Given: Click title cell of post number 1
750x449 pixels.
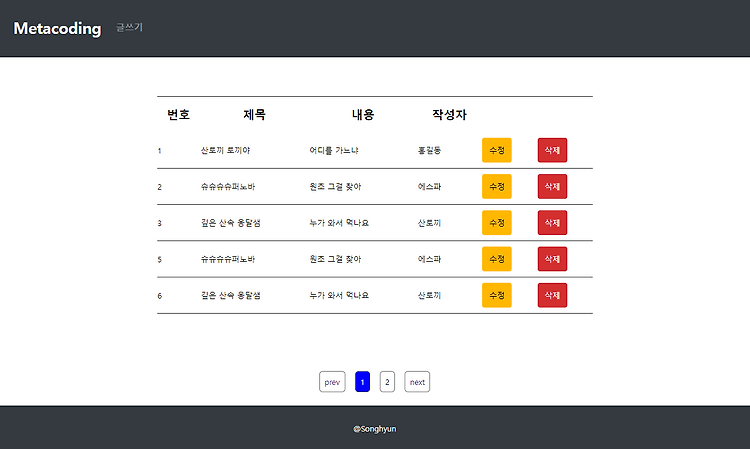Looking at the screenshot, I should pos(225,150).
